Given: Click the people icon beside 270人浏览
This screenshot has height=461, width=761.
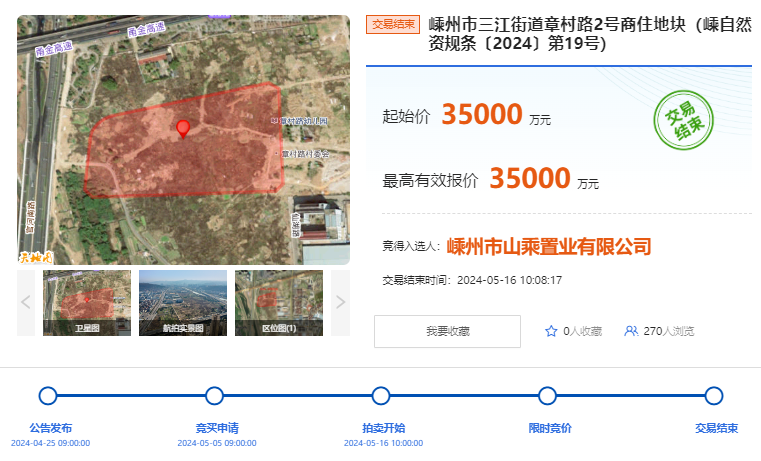Looking at the screenshot, I should pyautogui.click(x=631, y=331).
